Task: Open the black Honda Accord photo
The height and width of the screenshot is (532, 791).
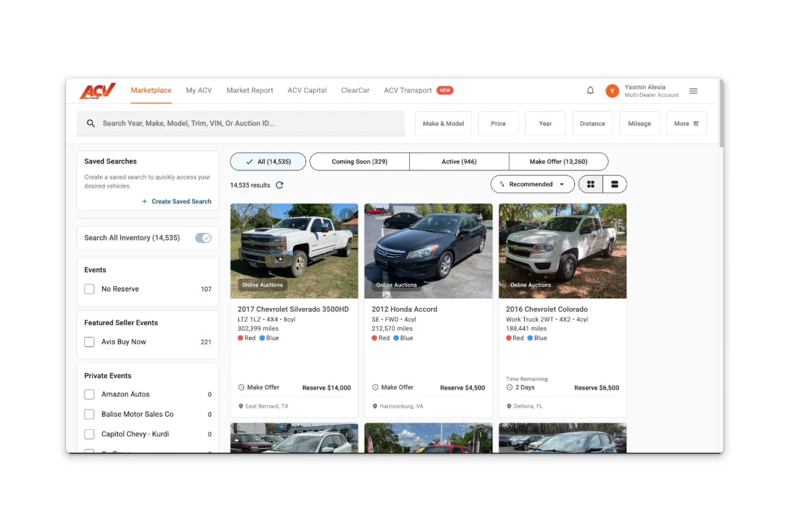Action: tap(429, 251)
